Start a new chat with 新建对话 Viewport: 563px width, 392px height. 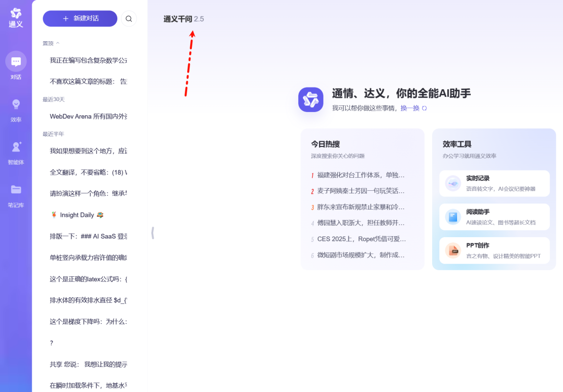pos(80,19)
